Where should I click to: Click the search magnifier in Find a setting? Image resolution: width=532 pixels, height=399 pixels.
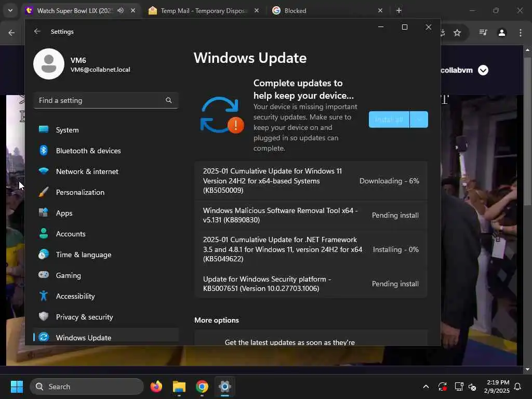coord(169,100)
